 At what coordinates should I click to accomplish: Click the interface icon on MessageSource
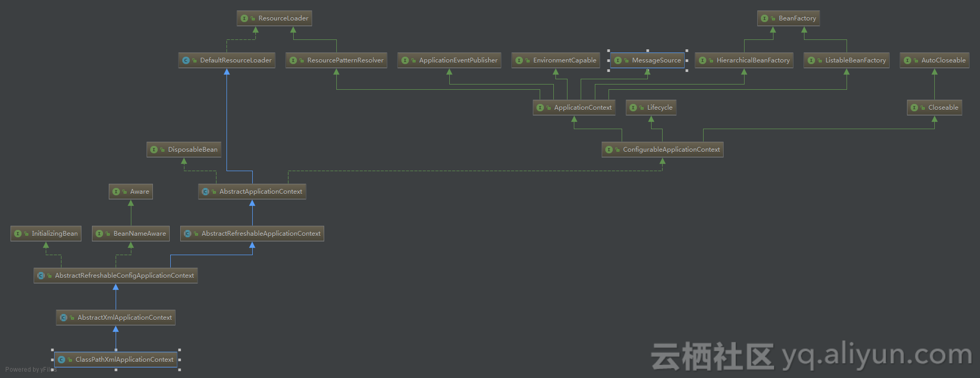[x=618, y=60]
